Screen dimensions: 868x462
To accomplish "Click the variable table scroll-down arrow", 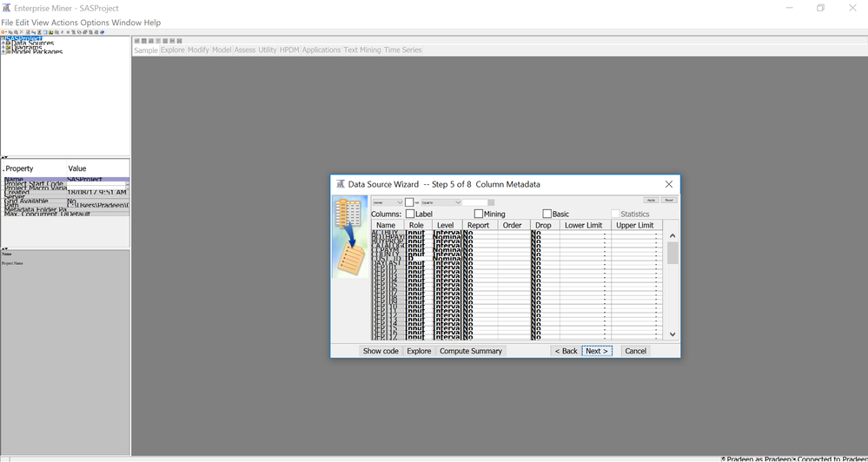I will pyautogui.click(x=673, y=334).
